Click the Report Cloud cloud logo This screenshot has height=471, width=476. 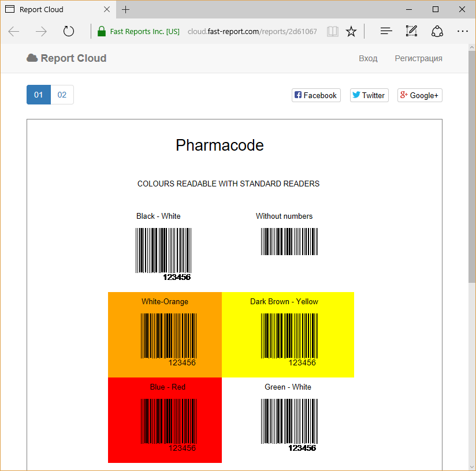[32, 58]
